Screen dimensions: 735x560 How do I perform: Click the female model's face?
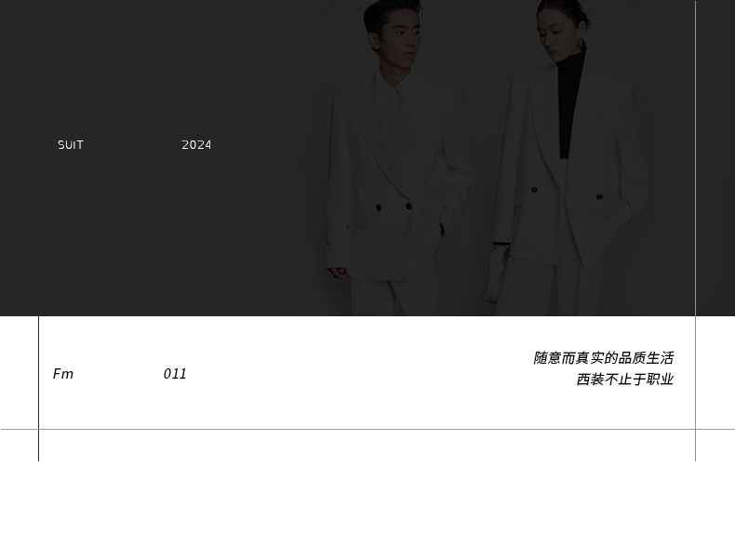click(558, 35)
